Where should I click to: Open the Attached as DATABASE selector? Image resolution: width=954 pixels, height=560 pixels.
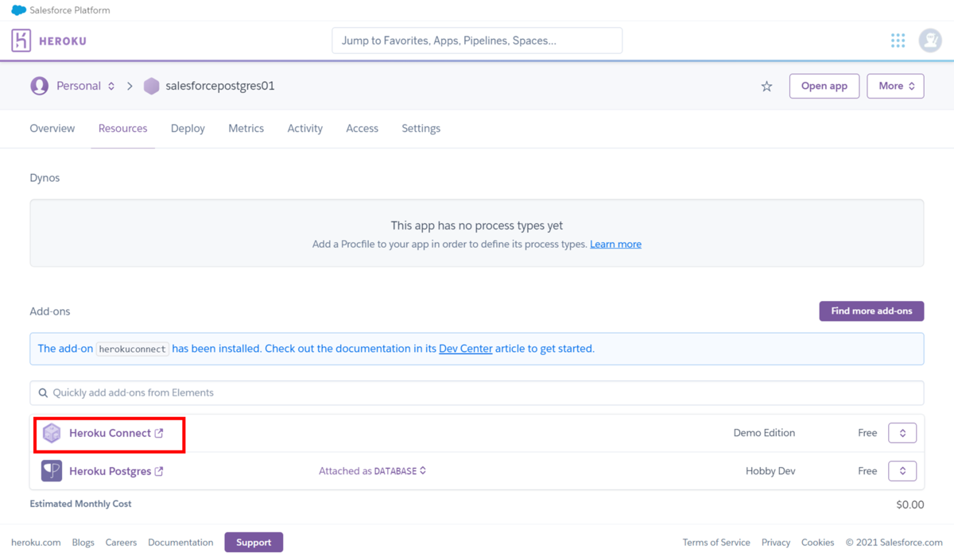point(373,471)
